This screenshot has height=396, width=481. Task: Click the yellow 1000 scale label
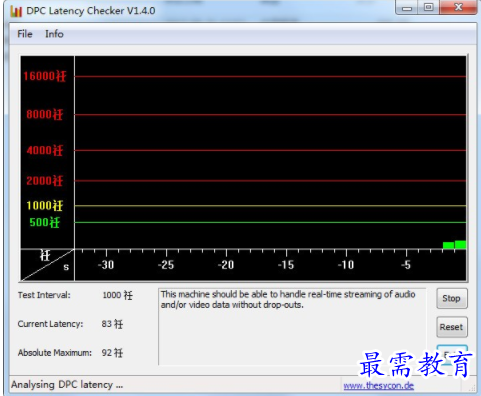point(45,205)
